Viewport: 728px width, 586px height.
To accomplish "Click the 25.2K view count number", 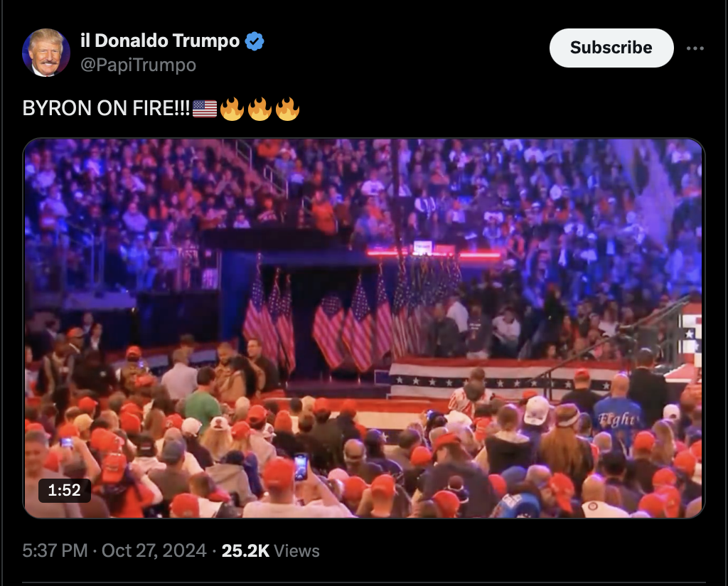I will [x=245, y=550].
